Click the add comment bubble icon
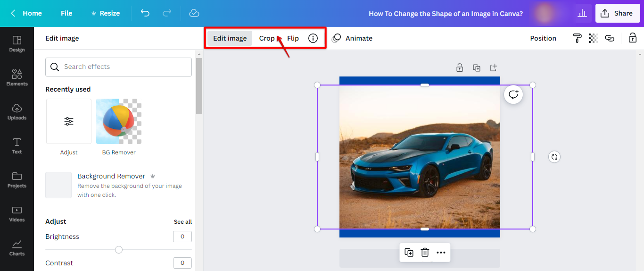Viewport: 644px width, 271px height. 513,94
